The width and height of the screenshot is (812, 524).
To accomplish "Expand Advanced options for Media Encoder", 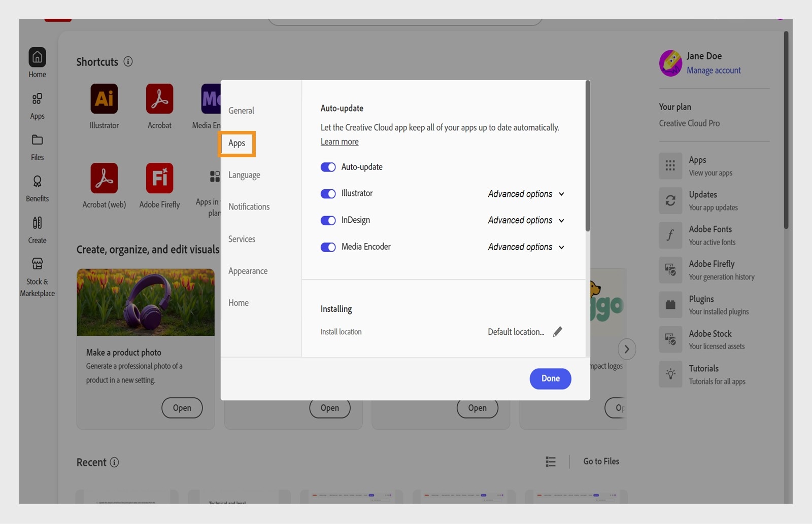I will tap(525, 247).
